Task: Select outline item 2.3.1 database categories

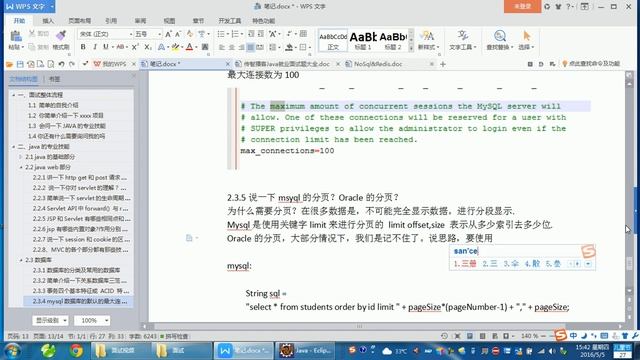Action: 76,270
